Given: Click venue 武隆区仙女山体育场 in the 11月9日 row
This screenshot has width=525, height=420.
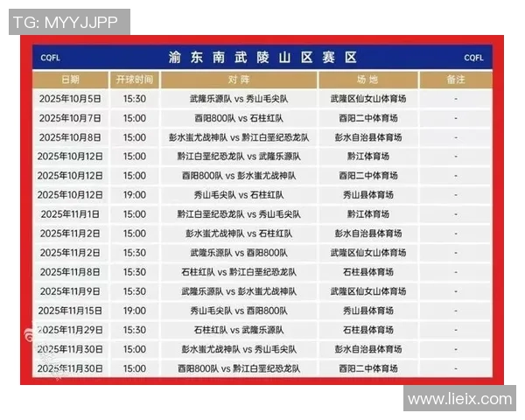Looking at the screenshot, I should [368, 291].
